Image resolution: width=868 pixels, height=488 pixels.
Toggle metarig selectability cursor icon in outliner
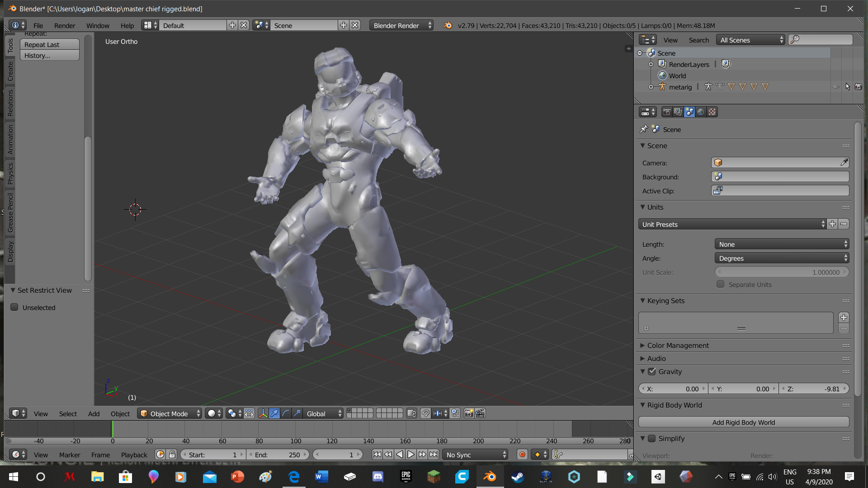click(x=848, y=87)
